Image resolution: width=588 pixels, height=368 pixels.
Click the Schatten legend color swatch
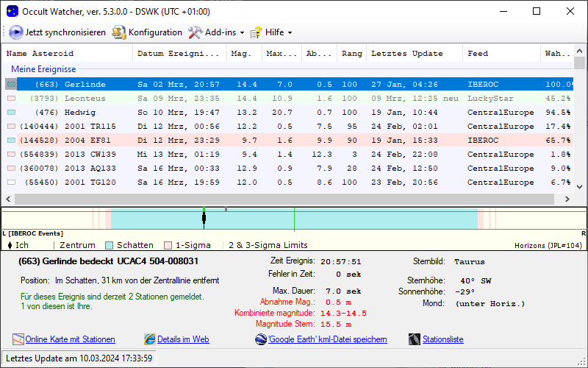coord(110,245)
